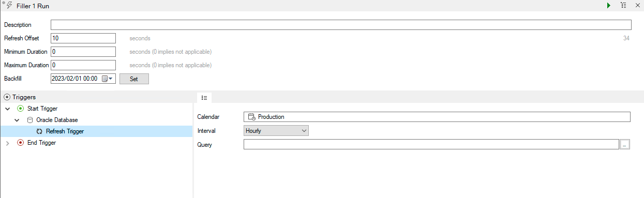
Task: Expand the End Trigger tree node
Action: 7,143
